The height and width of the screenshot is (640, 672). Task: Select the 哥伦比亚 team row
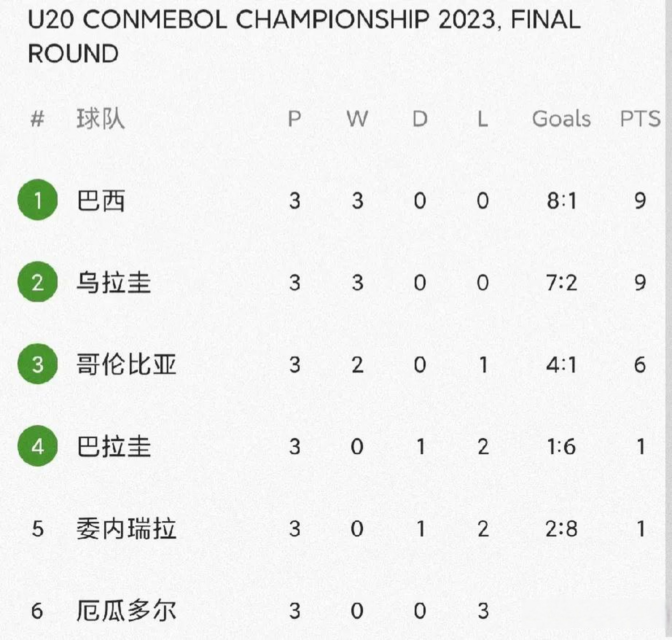pyautogui.click(x=126, y=364)
